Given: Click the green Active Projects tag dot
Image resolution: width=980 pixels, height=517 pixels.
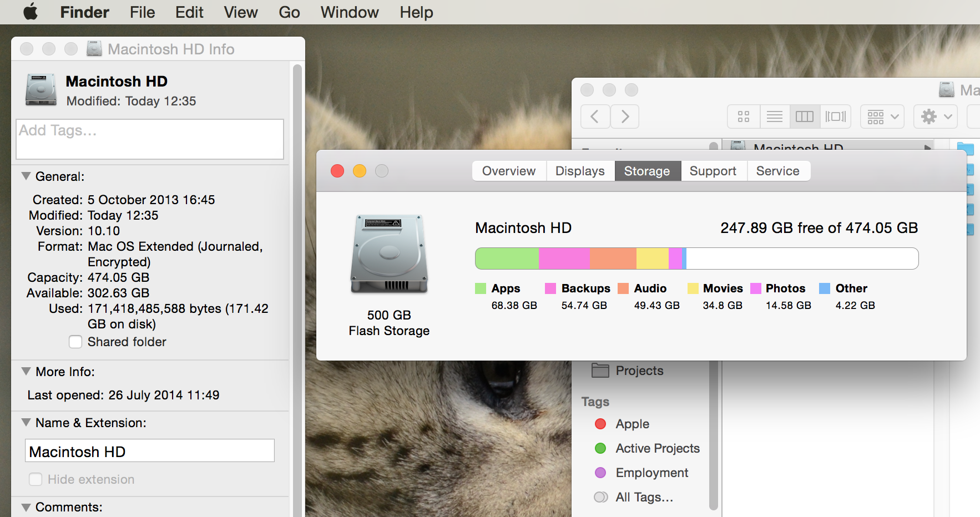Looking at the screenshot, I should (600, 448).
